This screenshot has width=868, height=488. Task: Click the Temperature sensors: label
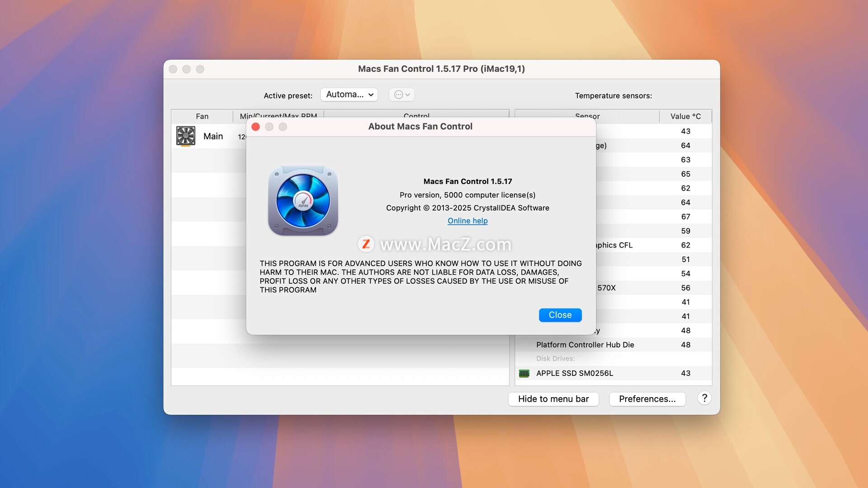[613, 96]
